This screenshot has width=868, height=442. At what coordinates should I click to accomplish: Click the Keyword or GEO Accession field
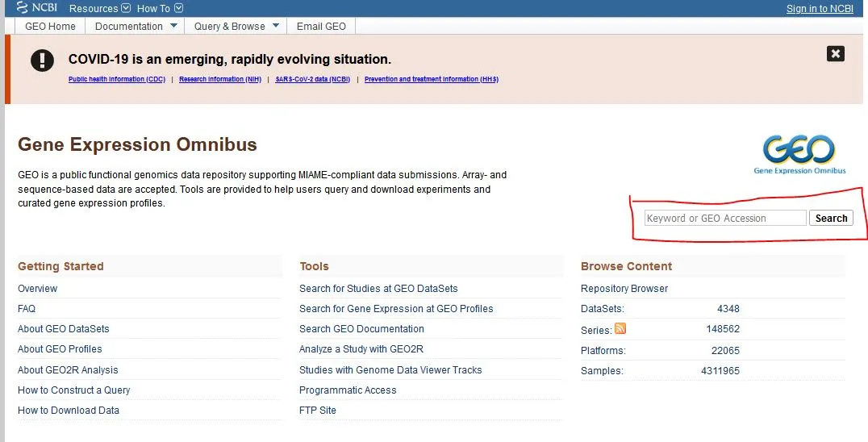point(724,218)
